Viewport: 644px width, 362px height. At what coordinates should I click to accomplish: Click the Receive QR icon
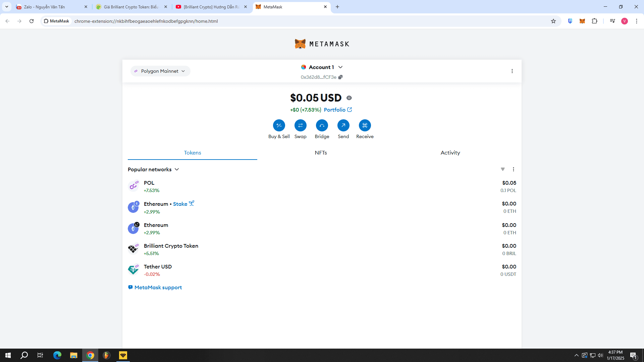point(365,125)
